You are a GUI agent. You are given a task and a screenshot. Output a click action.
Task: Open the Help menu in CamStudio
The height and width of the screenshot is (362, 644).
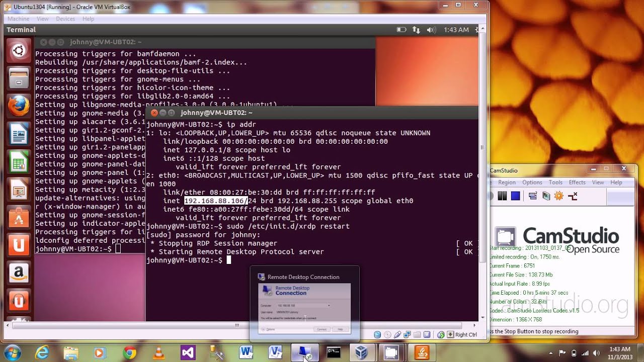[x=616, y=183]
